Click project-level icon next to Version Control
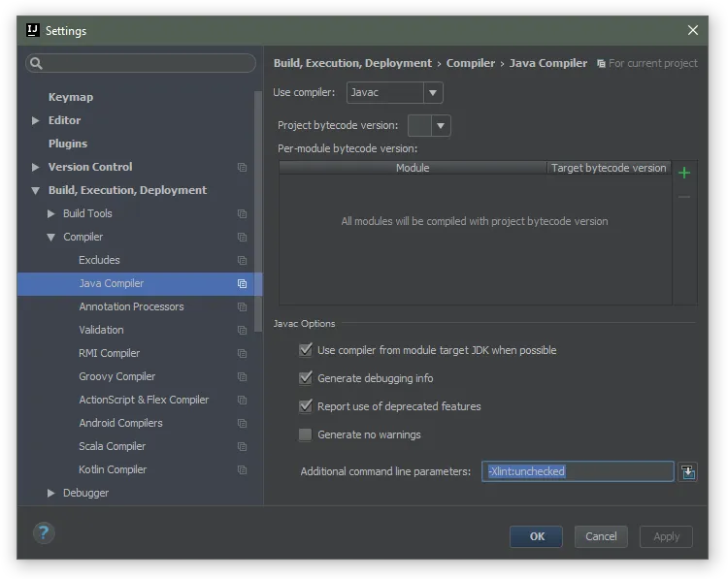This screenshot has width=728, height=579. click(x=242, y=167)
